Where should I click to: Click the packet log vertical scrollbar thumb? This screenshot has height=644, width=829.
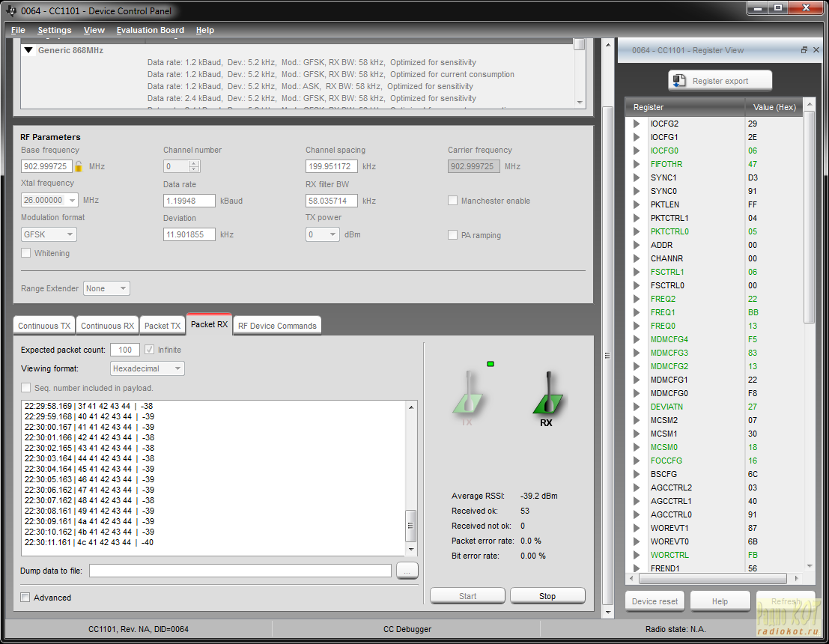pyautogui.click(x=411, y=526)
